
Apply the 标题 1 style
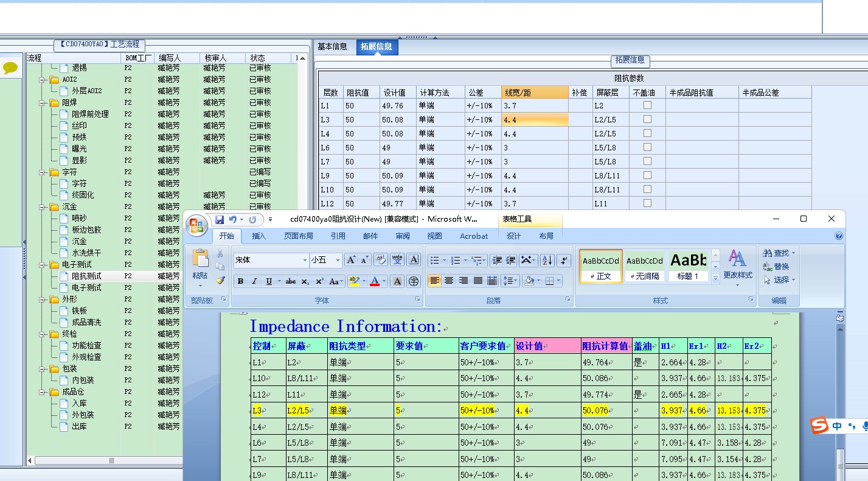point(689,267)
